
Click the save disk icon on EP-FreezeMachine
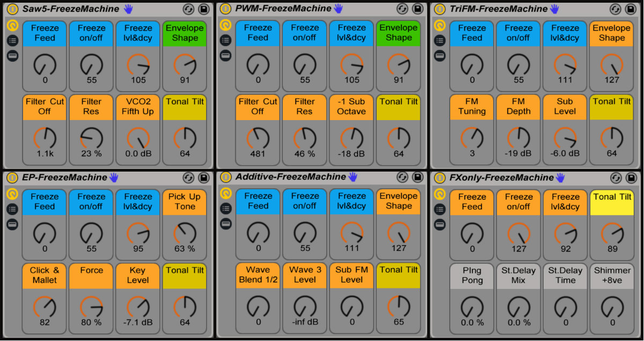(204, 178)
